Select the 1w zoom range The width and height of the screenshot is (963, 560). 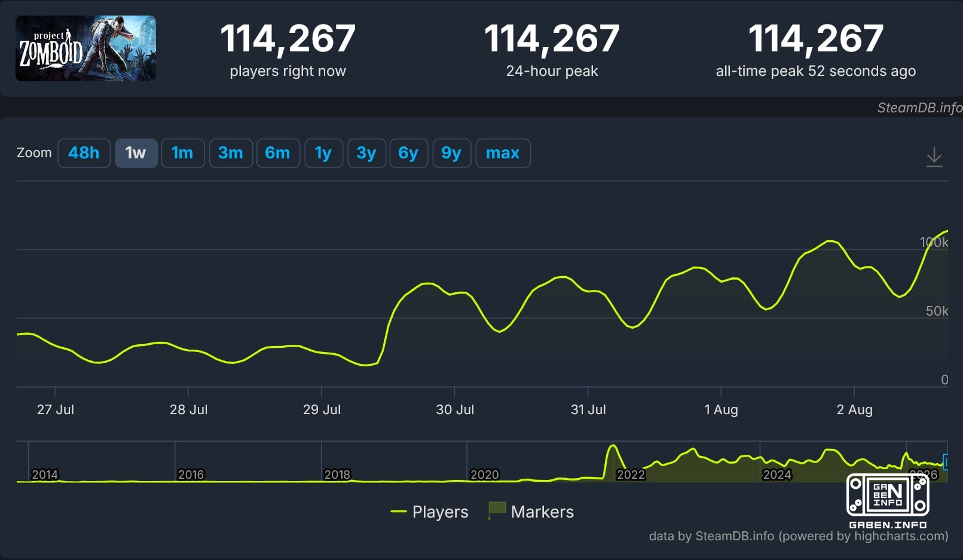point(136,153)
